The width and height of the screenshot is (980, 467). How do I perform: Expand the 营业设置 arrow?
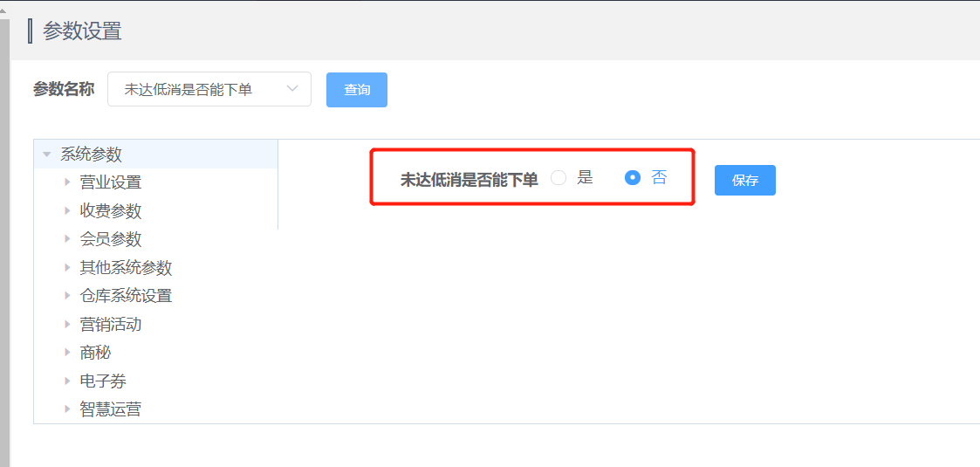(67, 182)
